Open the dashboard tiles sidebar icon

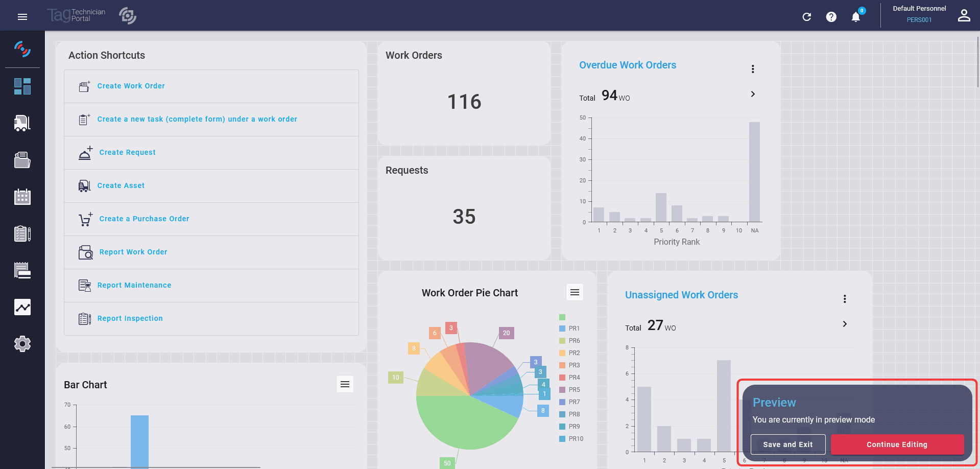click(22, 86)
